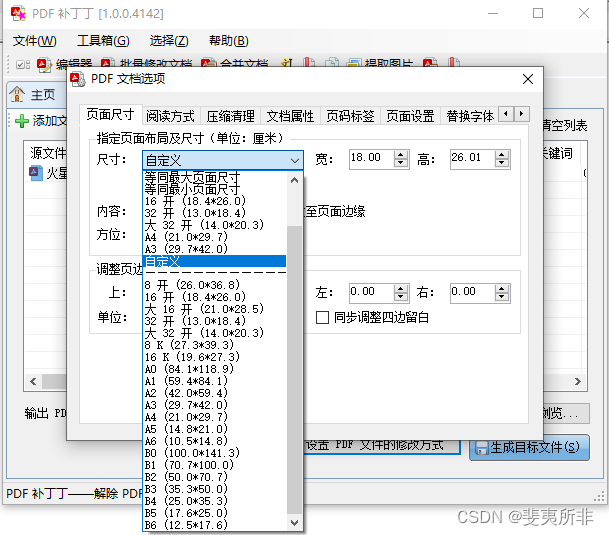Choose 大 16 开 (21.0*28.5) size

[x=215, y=309]
